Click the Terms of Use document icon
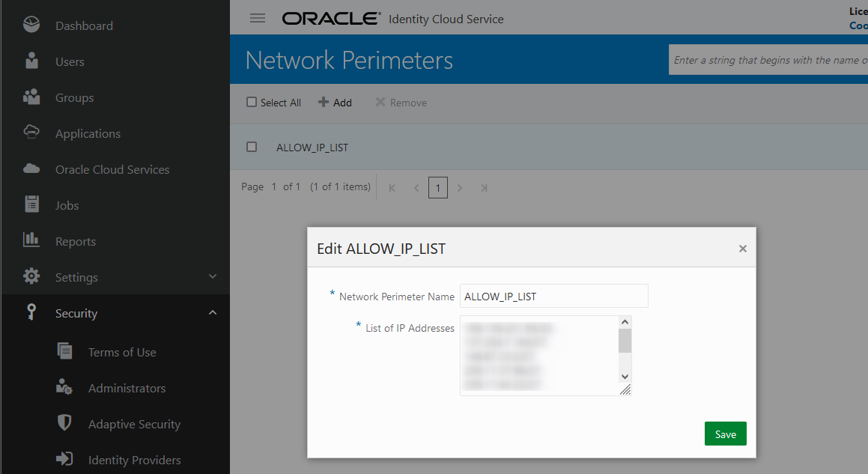This screenshot has width=868, height=474. (x=64, y=351)
